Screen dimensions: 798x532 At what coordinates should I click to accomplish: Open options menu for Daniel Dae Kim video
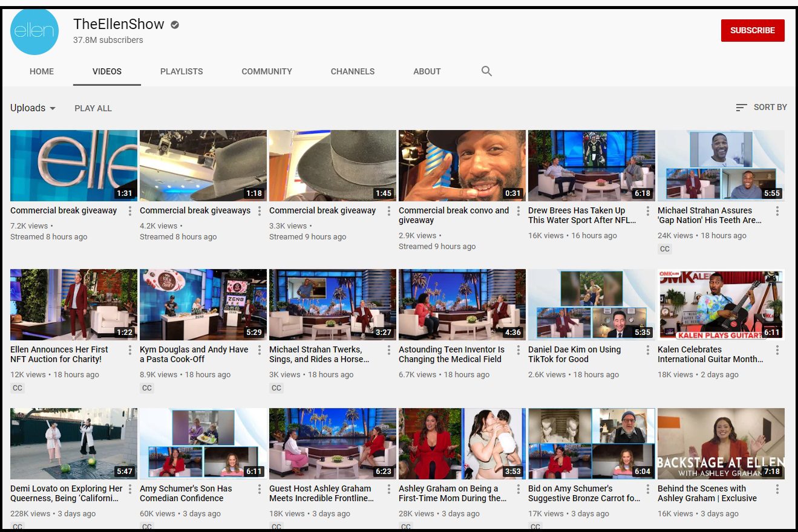click(x=647, y=350)
